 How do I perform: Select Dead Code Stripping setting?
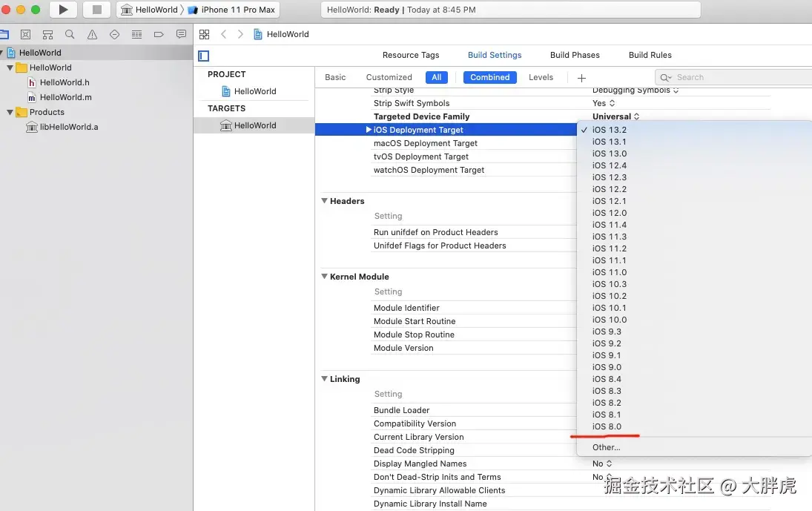(414, 450)
